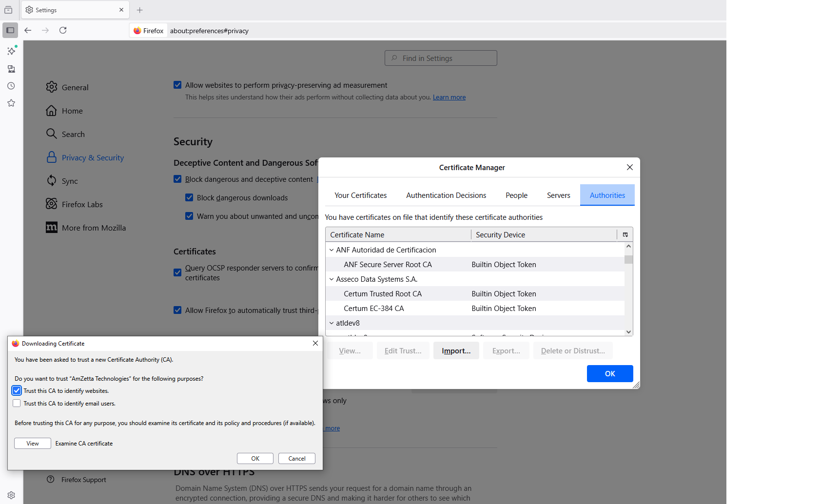Open the bookmarks star icon in sidebar

(11, 103)
